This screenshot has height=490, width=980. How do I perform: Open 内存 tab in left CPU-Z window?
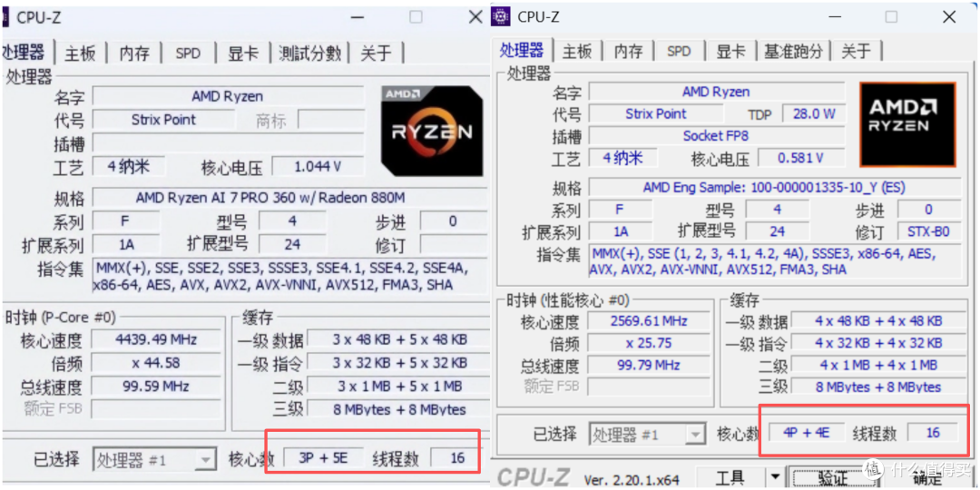click(134, 54)
